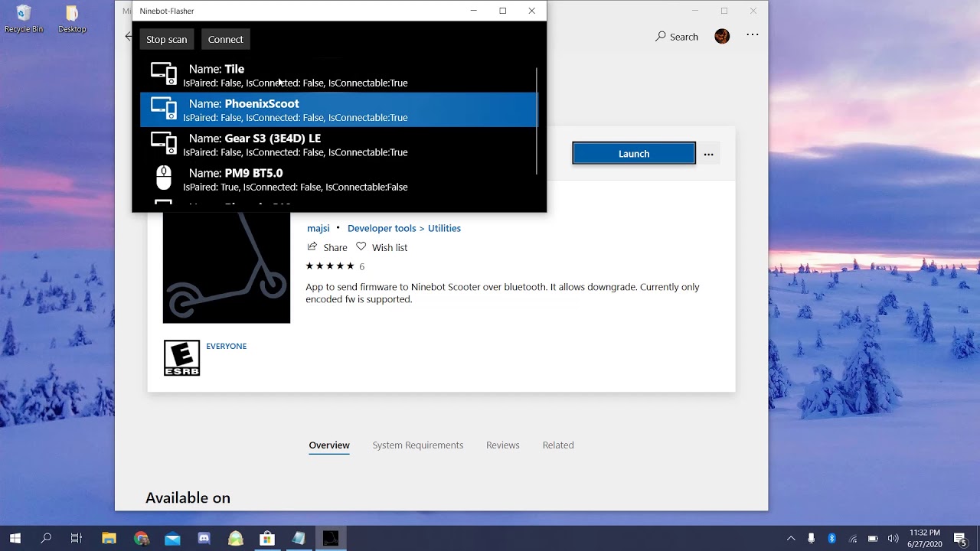980x551 pixels.
Task: Open the clock showing 11:32 PM
Action: (x=924, y=539)
